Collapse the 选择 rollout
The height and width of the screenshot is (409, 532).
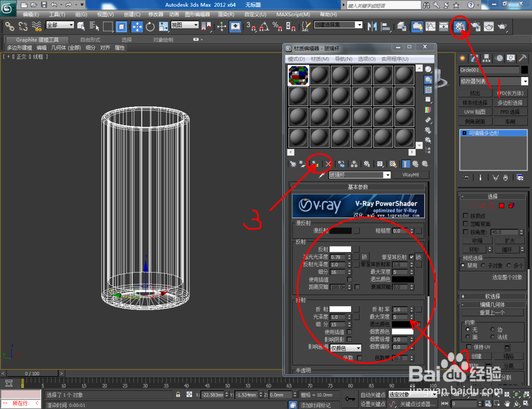[492, 197]
